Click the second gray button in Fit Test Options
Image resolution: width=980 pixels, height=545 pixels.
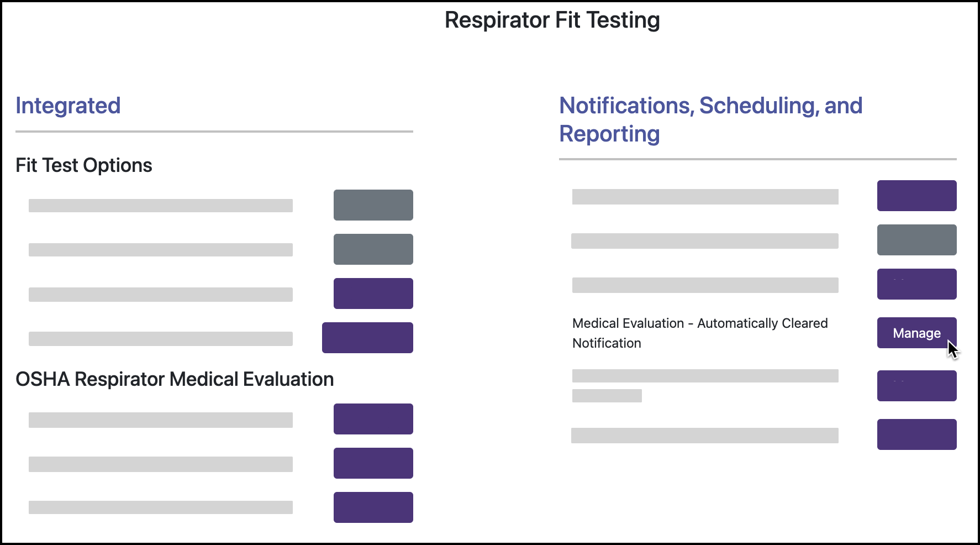373,249
